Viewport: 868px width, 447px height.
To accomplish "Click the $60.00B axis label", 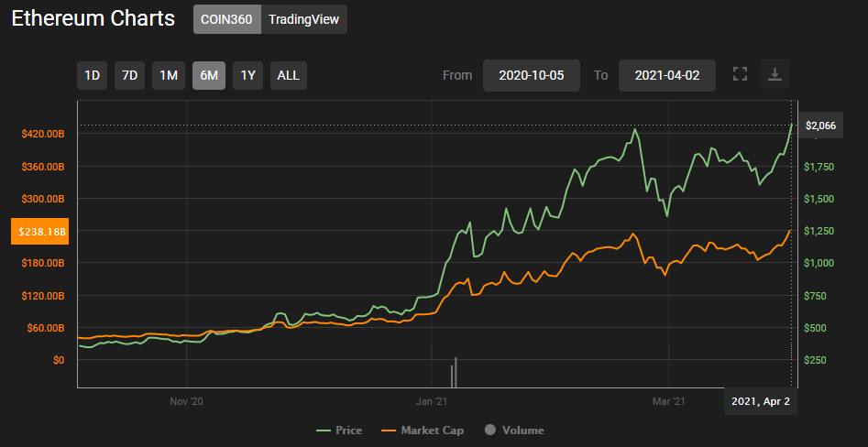I will pos(45,328).
